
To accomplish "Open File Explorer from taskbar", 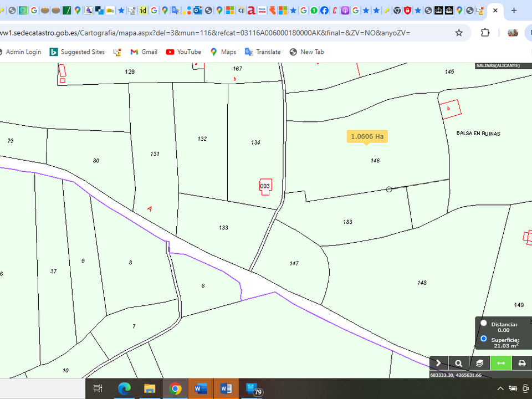I will [x=150, y=388].
